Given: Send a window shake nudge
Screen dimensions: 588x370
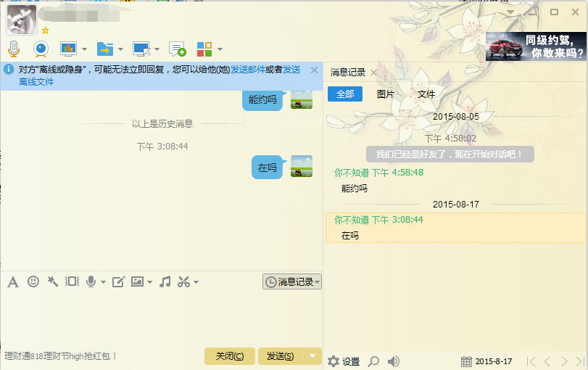Looking at the screenshot, I should [x=72, y=281].
